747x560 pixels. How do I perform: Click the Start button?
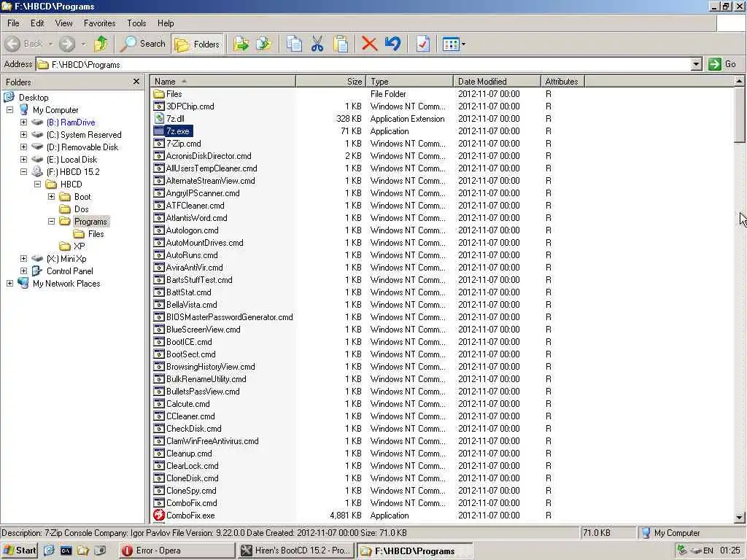click(x=20, y=551)
